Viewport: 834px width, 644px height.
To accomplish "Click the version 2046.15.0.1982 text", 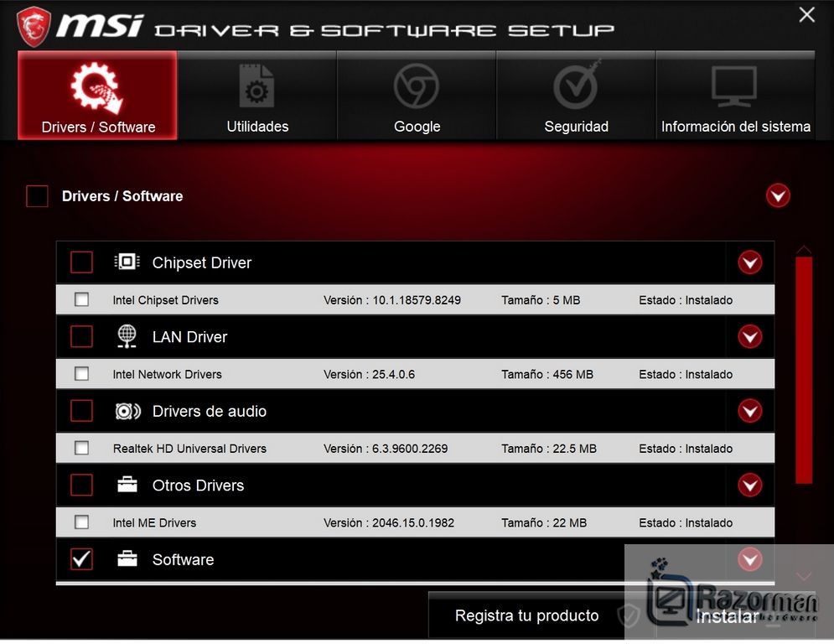I will click(413, 522).
